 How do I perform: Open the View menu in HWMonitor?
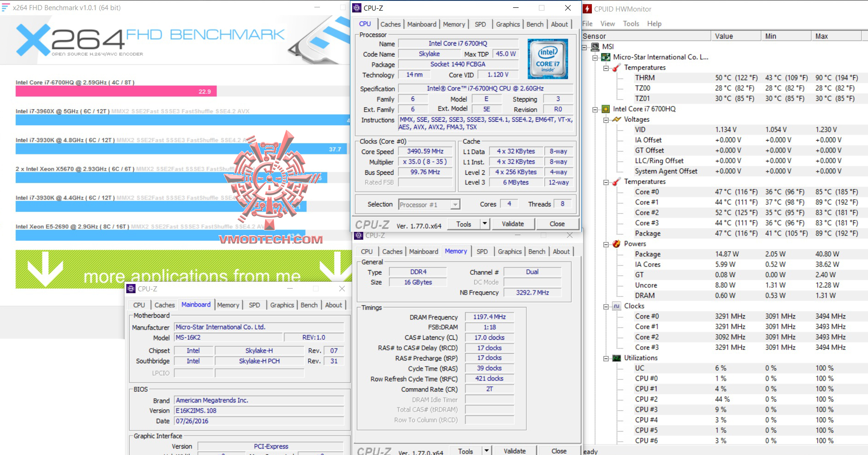(608, 24)
